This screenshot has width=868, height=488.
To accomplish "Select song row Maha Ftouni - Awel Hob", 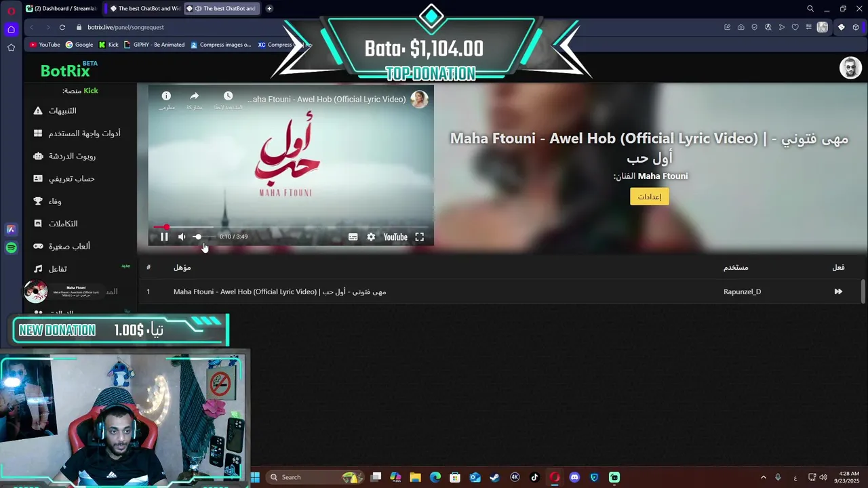I will [500, 291].
